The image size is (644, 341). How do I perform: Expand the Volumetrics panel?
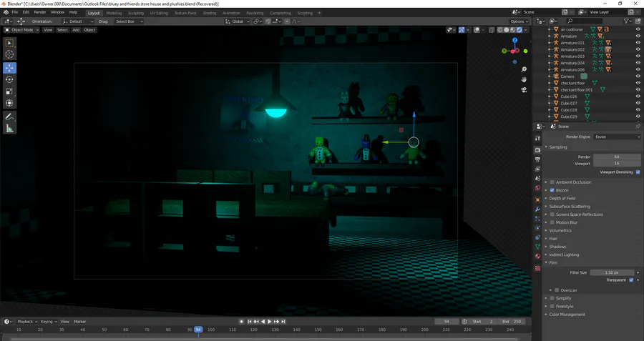click(560, 231)
